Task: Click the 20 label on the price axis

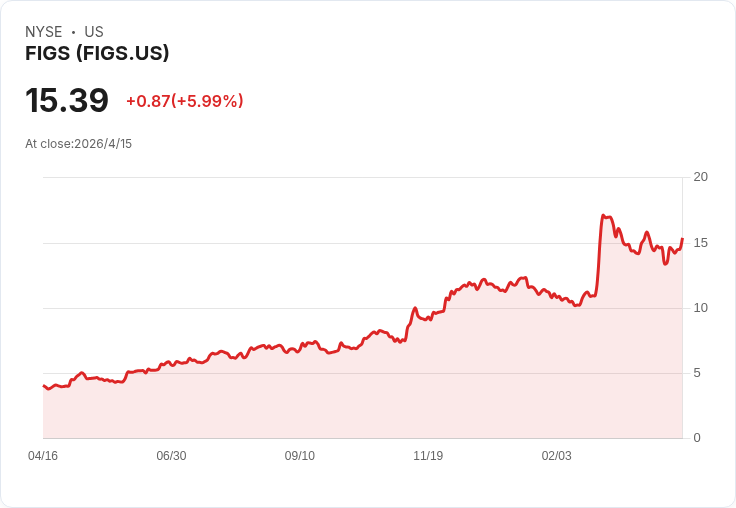Action: [700, 177]
